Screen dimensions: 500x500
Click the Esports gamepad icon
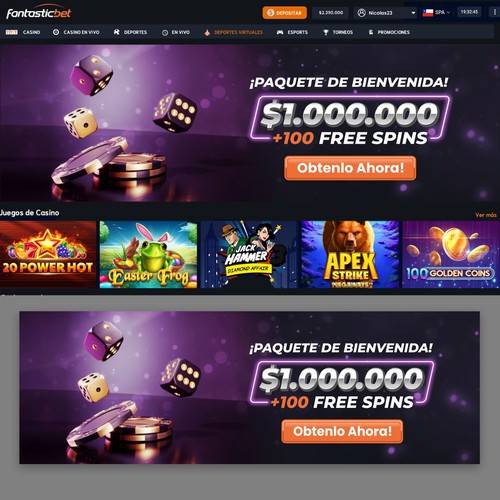[x=280, y=32]
